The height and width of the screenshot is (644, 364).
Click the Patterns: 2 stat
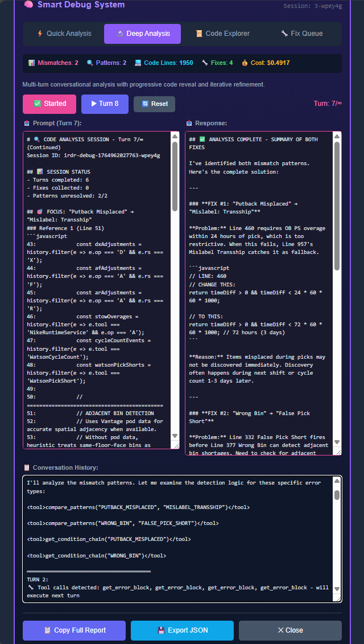[106, 63]
